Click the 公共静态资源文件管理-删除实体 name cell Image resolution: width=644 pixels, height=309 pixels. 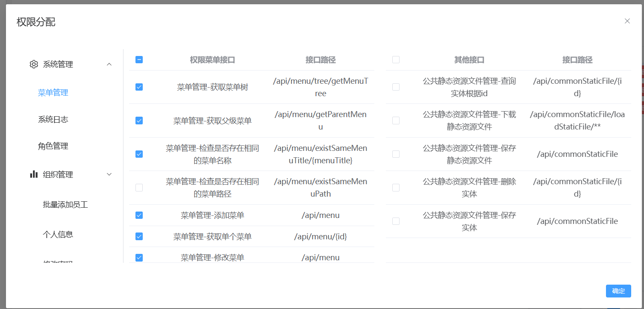tap(469, 188)
